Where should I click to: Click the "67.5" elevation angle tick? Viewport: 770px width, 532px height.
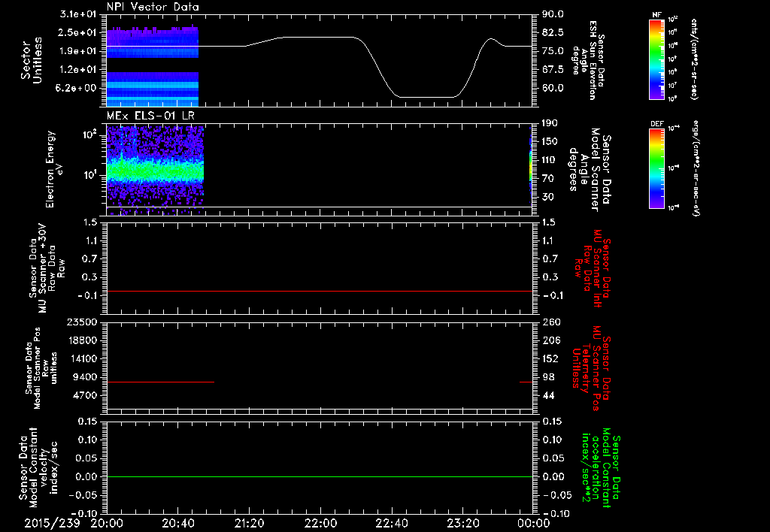coord(553,70)
